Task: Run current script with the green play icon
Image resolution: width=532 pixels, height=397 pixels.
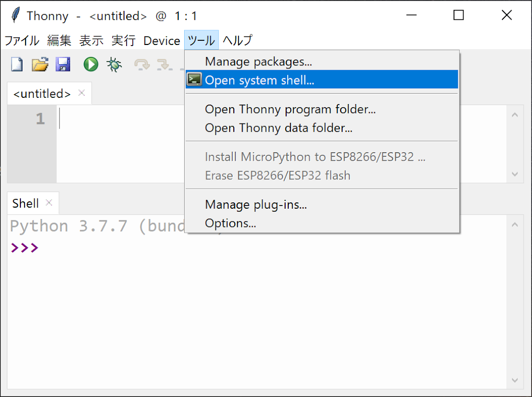Action: 91,64
